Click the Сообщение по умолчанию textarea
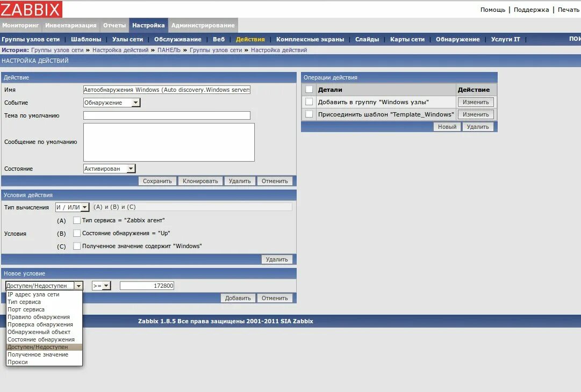 tap(169, 142)
